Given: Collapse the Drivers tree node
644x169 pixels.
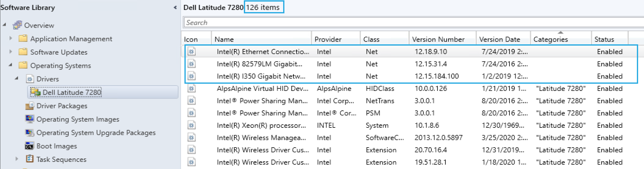Looking at the screenshot, I should tap(17, 78).
